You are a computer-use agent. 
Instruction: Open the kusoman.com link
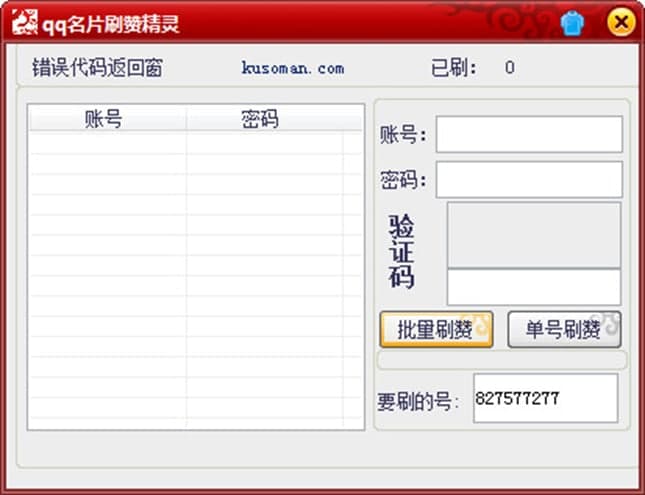[x=292, y=68]
